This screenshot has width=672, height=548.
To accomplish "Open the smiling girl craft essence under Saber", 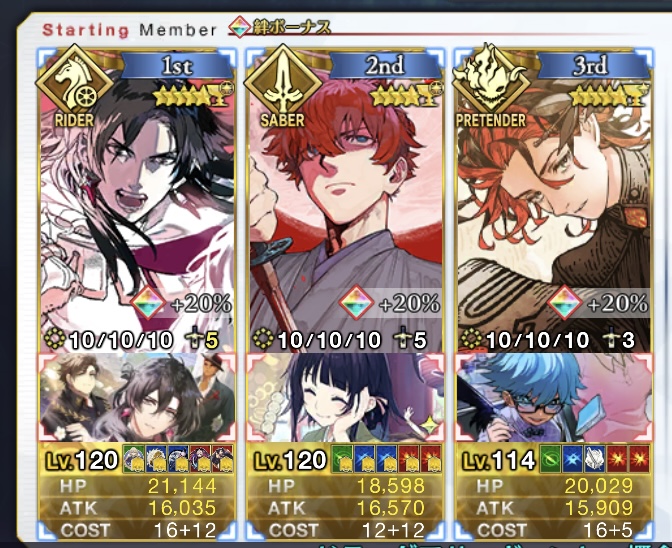I will click(x=345, y=397).
